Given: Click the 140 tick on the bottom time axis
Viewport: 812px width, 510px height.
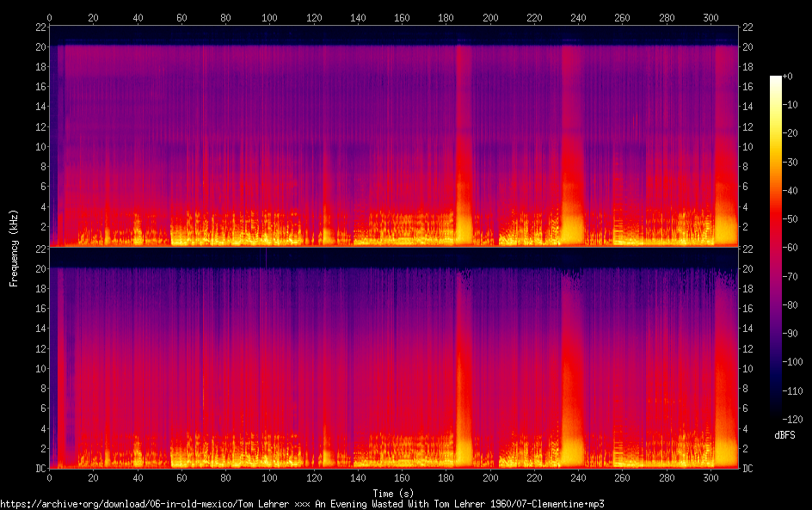Looking at the screenshot, I should point(358,478).
